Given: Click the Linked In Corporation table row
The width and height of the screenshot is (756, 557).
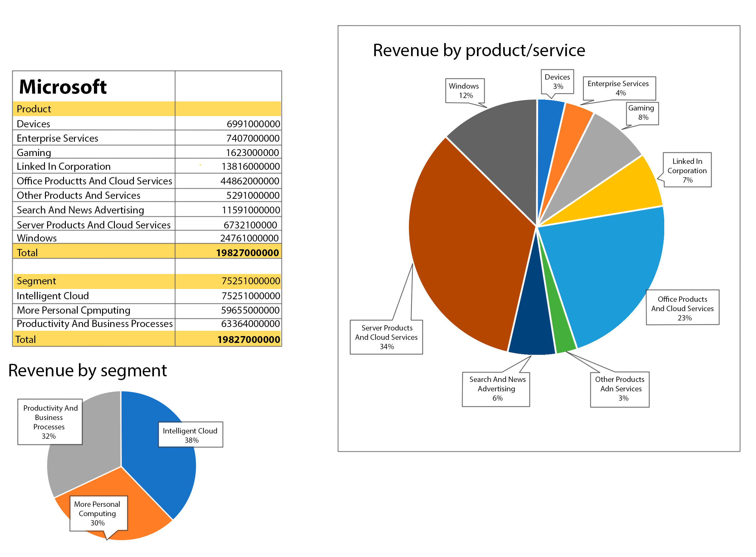Looking at the screenshot, I should [x=147, y=166].
